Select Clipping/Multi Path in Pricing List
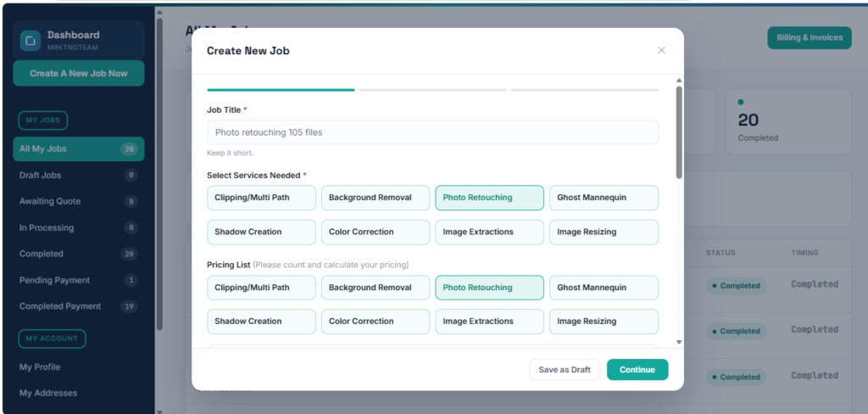The image size is (868, 414). click(x=261, y=288)
